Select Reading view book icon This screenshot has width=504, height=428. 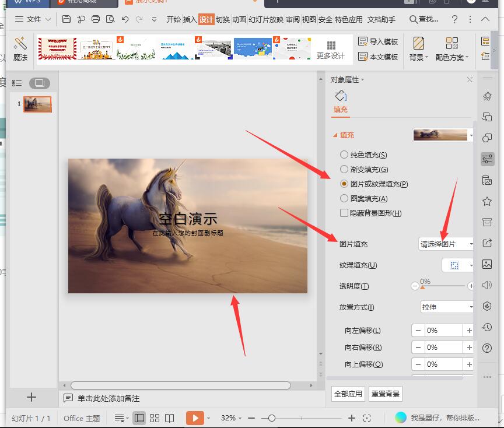coord(169,418)
